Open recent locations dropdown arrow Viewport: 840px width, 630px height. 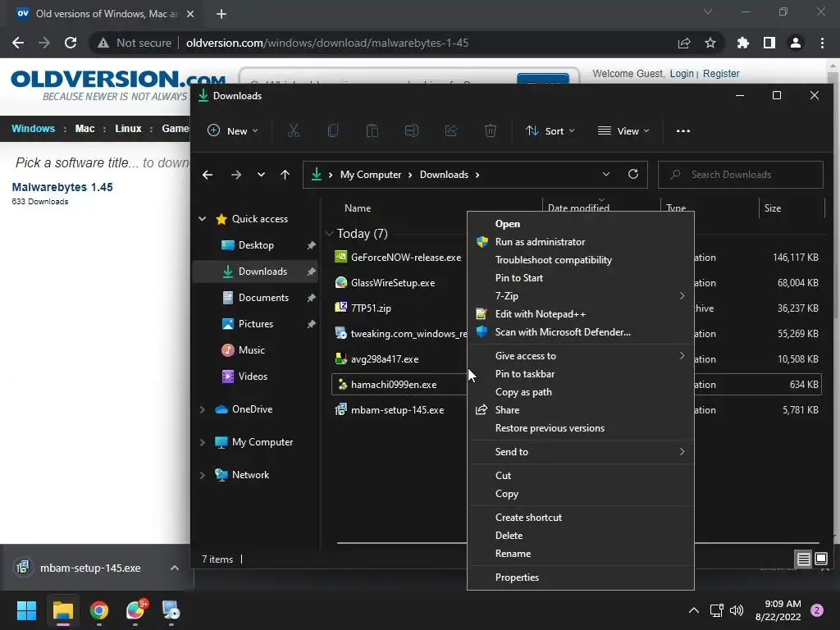point(261,175)
